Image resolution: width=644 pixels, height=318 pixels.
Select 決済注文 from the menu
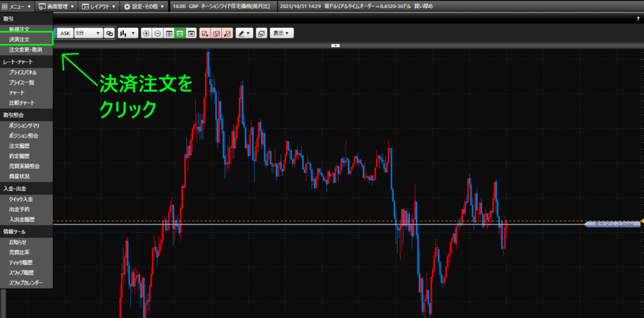[19, 39]
